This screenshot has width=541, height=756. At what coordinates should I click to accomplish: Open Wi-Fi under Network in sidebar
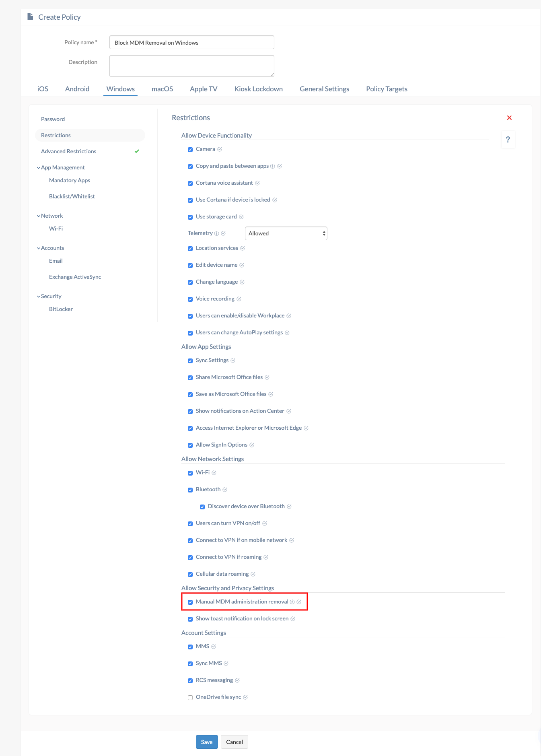(x=56, y=229)
